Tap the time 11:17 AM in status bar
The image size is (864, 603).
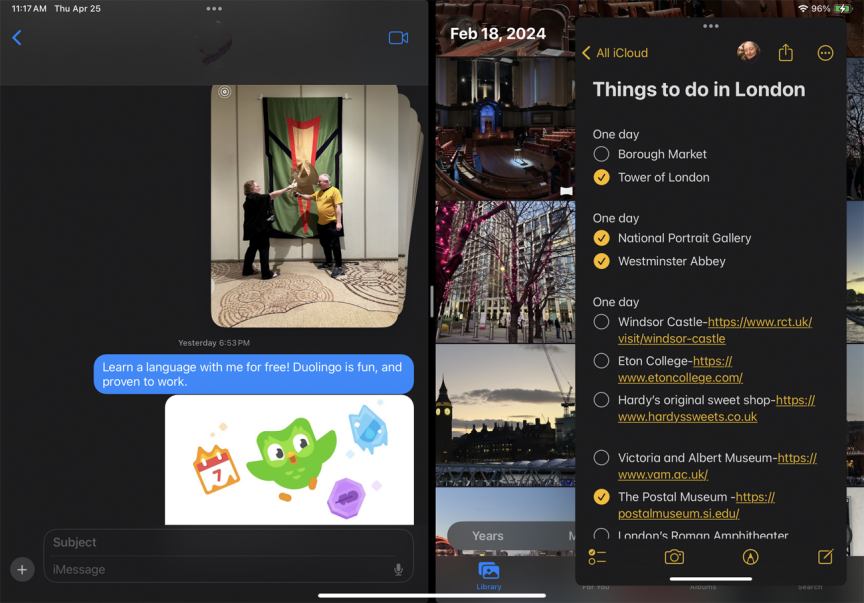(x=29, y=9)
